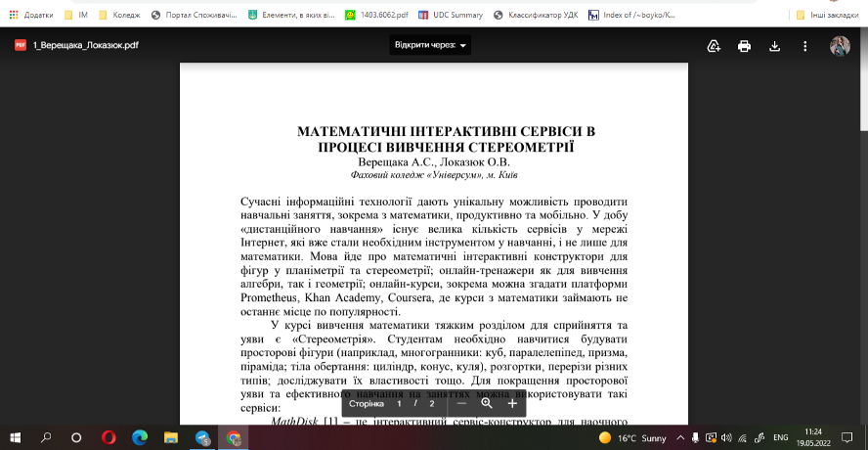The height and width of the screenshot is (450, 868).
Task: Open the Windows Start menu
Action: 14,438
